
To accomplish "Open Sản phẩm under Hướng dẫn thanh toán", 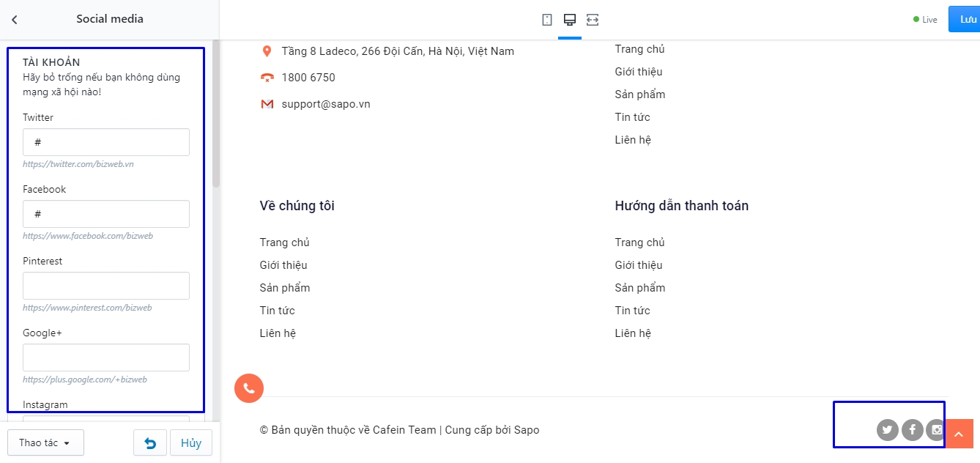I will (x=640, y=288).
